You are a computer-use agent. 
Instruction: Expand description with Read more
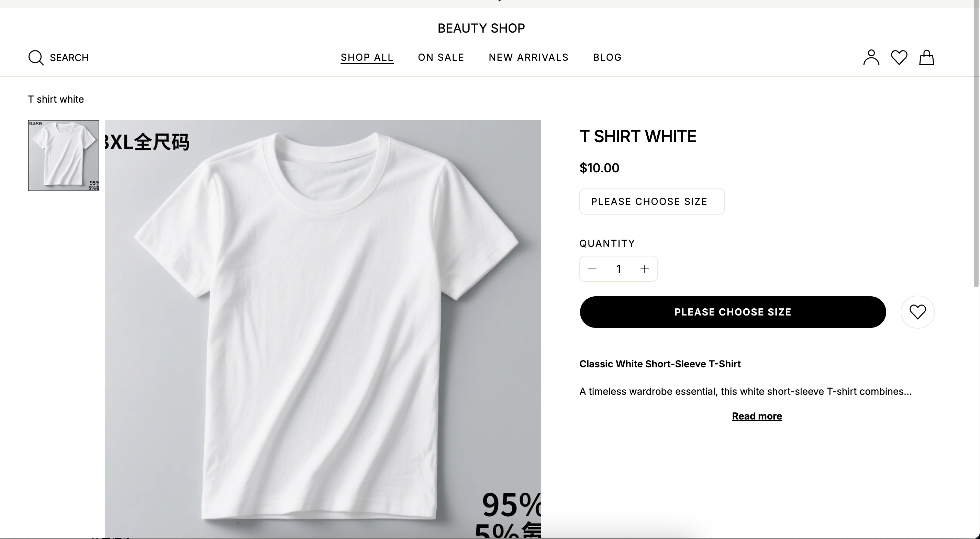point(757,416)
